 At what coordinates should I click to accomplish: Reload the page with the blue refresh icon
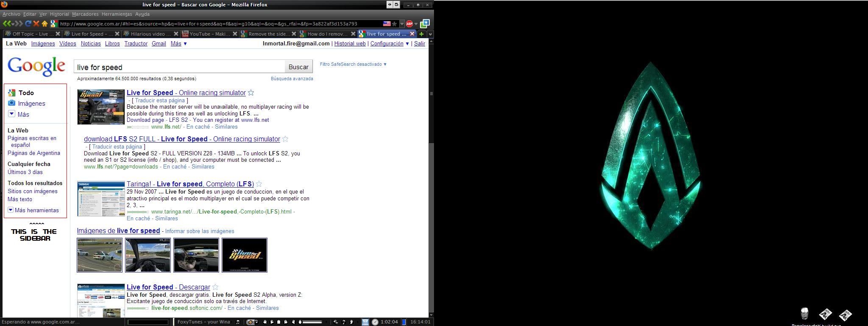[x=28, y=24]
